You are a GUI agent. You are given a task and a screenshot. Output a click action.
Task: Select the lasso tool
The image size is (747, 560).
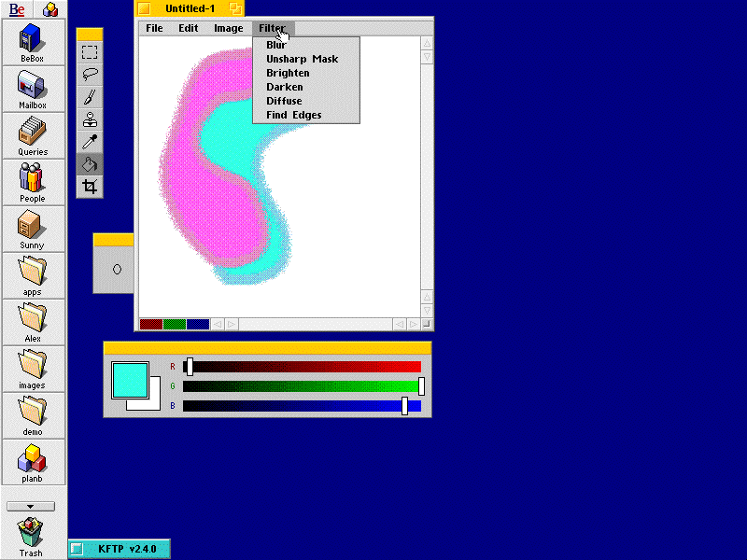pos(90,75)
